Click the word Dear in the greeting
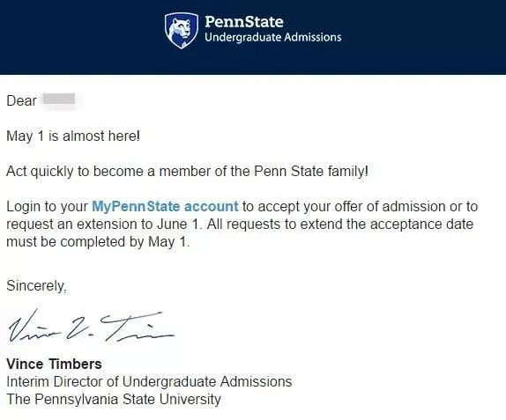 tap(22, 100)
